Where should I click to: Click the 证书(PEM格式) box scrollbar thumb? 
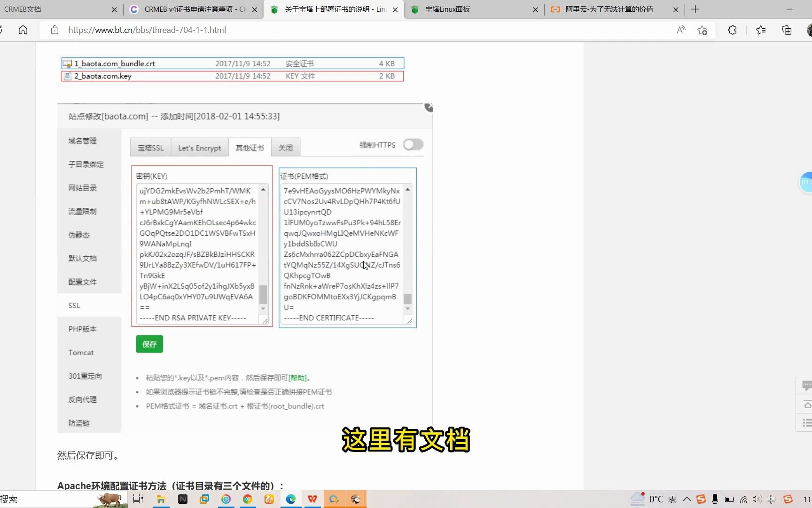[x=407, y=299]
